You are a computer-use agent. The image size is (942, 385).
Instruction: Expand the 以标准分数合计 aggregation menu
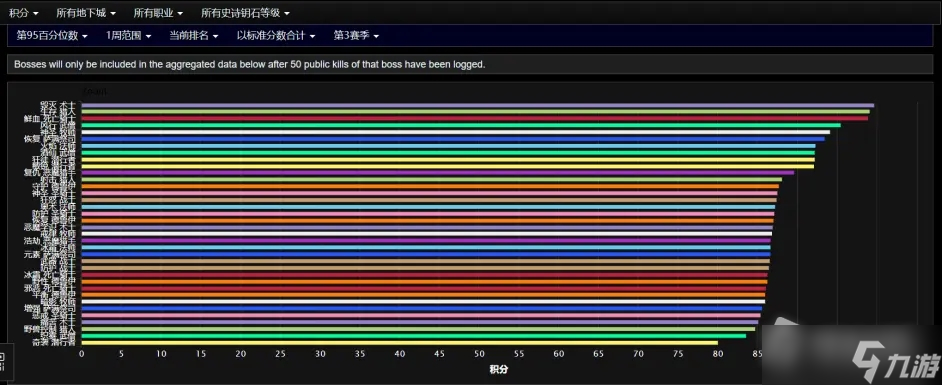(276, 35)
